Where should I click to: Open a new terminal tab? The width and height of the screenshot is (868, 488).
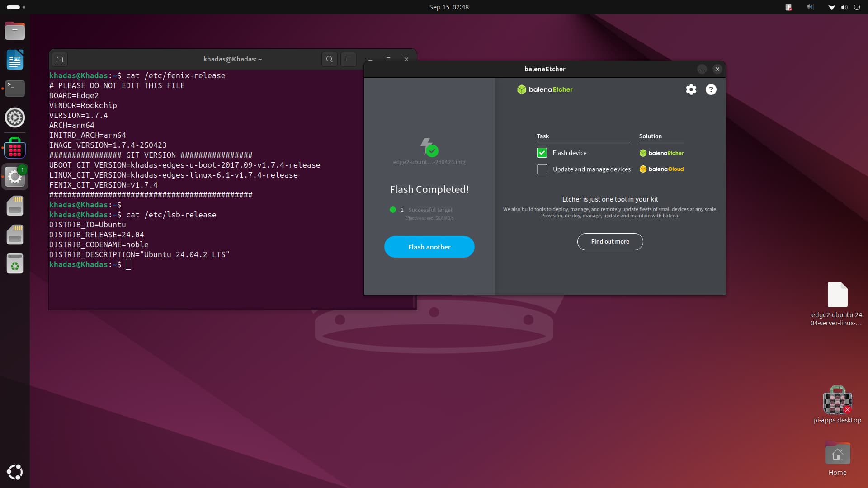[60, 59]
